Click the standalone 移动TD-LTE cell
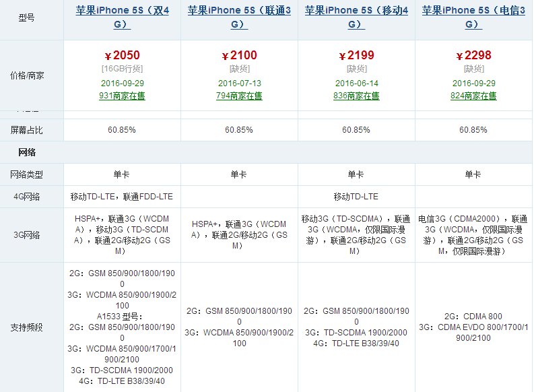 point(356,197)
